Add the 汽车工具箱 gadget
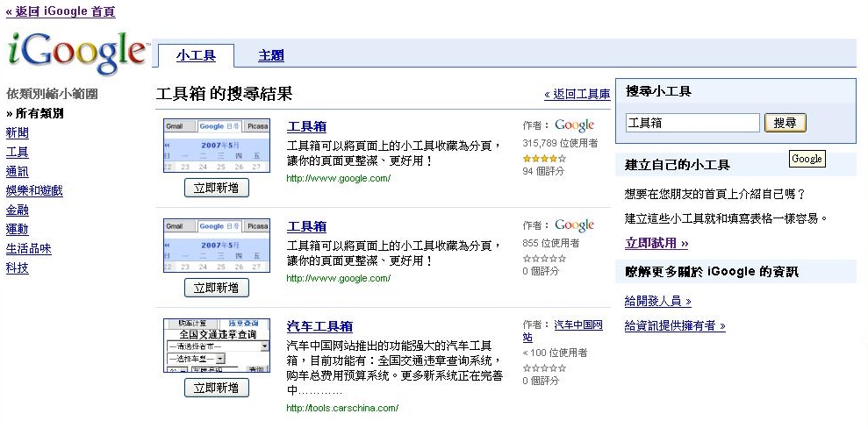This screenshot has width=868, height=428. click(x=217, y=388)
